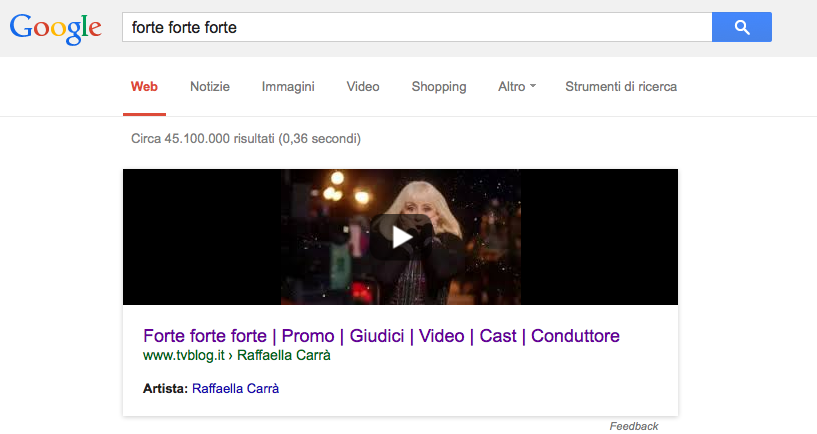
Task: Click the blue magnifier search button
Action: 741,27
